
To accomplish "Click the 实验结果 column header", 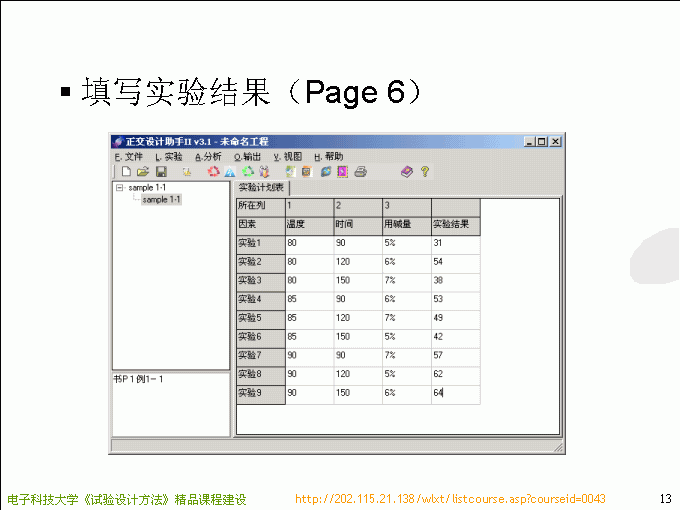I will click(455, 225).
